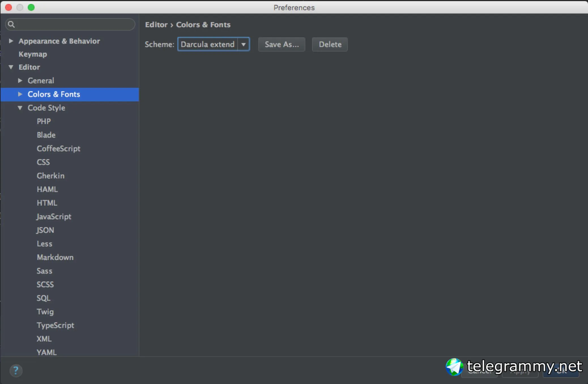Expand Appearance & Behavior tree arrow
588x384 pixels.
coord(11,41)
